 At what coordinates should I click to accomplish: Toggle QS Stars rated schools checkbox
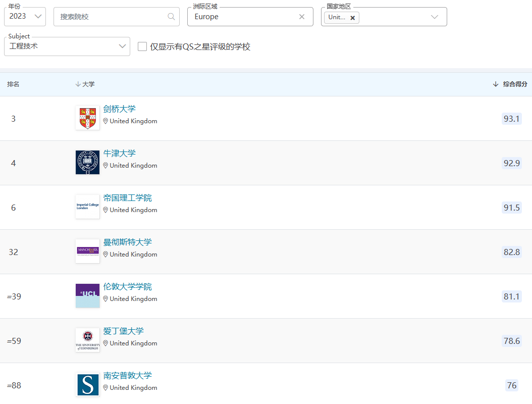(142, 46)
